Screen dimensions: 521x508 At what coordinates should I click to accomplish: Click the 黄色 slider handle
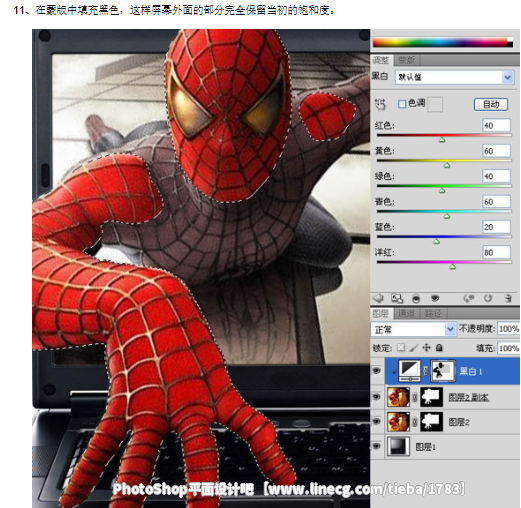tap(447, 165)
